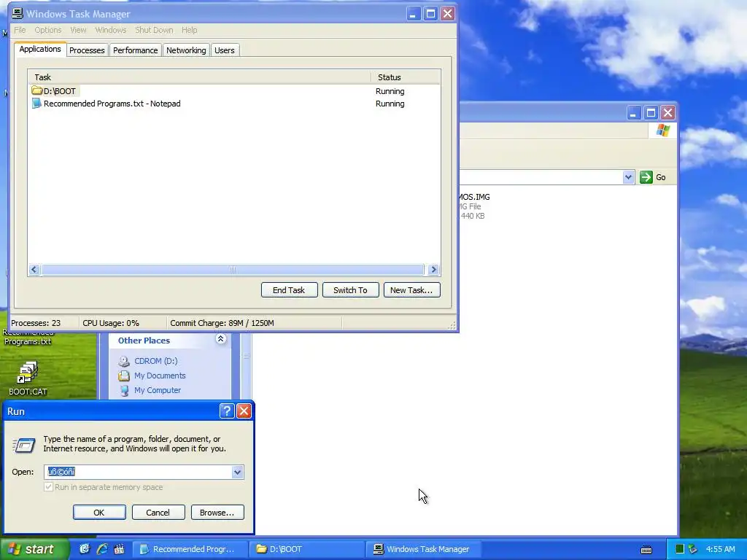
Task: Click the 4:55 AM system clock
Action: point(720,549)
